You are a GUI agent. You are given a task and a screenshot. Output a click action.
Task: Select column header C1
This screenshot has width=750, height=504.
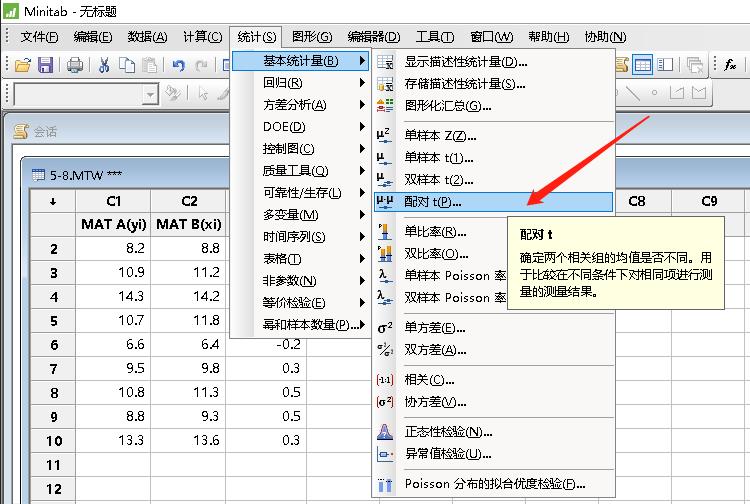(113, 201)
